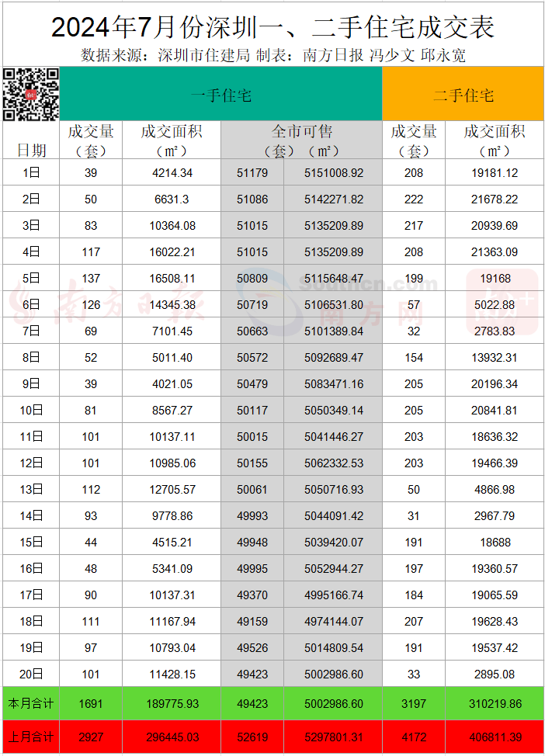Screen dimensions: 545x756
Task: Click value 2927 in 上月合计 row
Action: coord(91,737)
